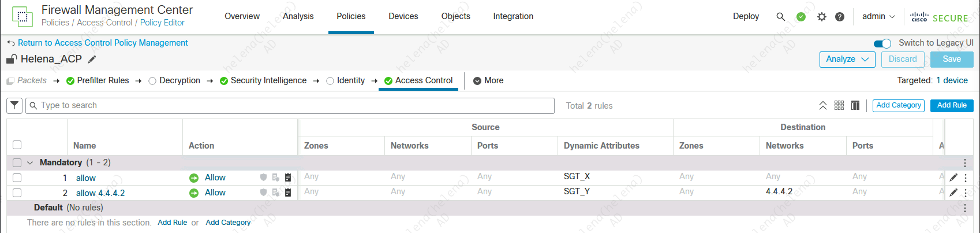
Task: Open the Analyze dropdown
Action: click(x=847, y=60)
